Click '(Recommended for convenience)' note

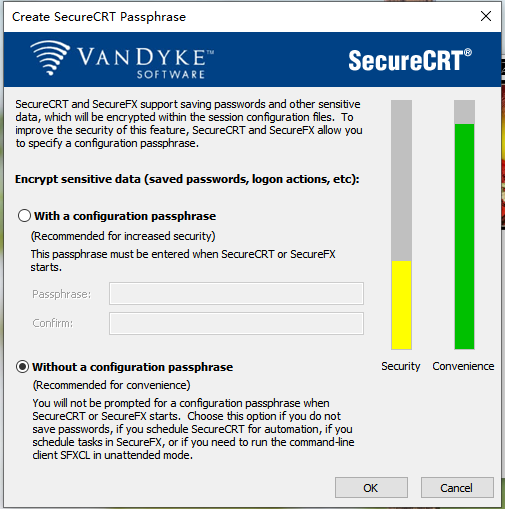coord(111,385)
